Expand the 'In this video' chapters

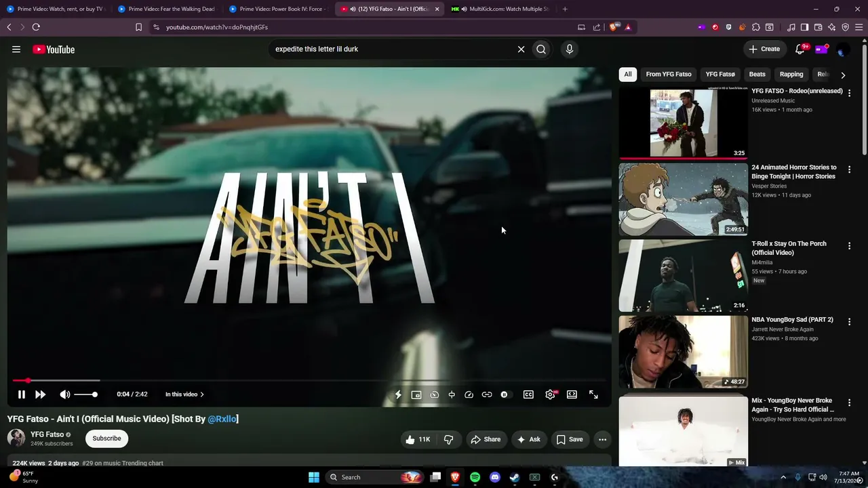tap(184, 394)
